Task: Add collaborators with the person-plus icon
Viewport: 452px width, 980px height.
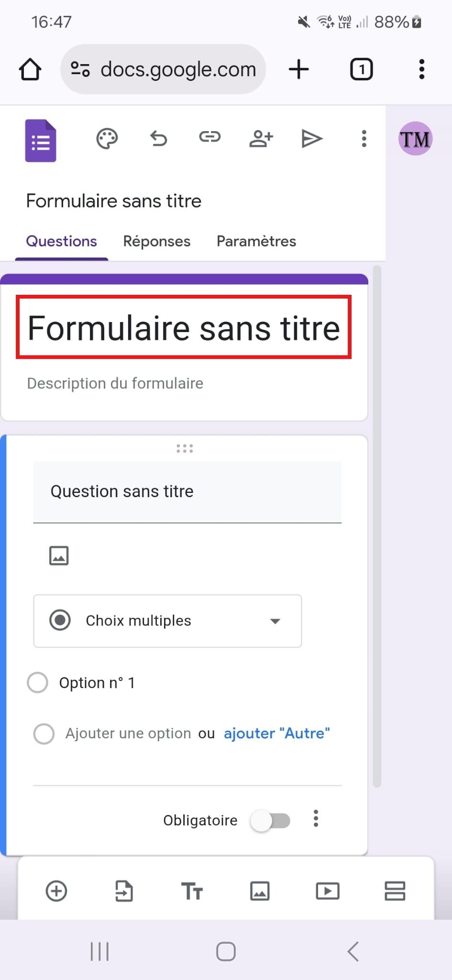Action: [x=261, y=139]
